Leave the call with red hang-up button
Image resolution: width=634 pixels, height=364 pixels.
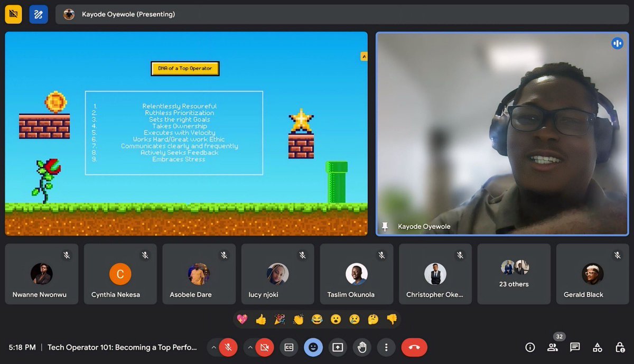pyautogui.click(x=414, y=347)
